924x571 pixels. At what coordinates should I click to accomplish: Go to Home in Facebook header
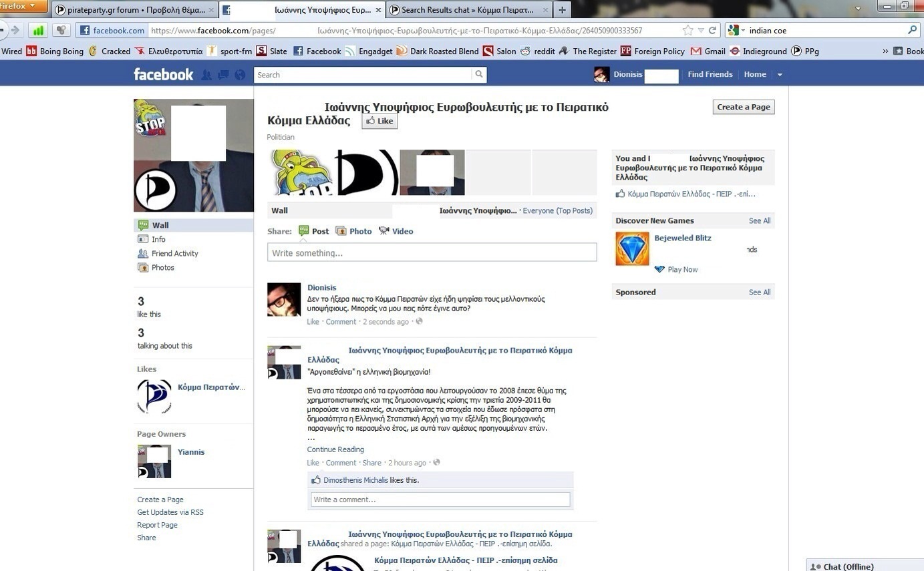tap(755, 74)
